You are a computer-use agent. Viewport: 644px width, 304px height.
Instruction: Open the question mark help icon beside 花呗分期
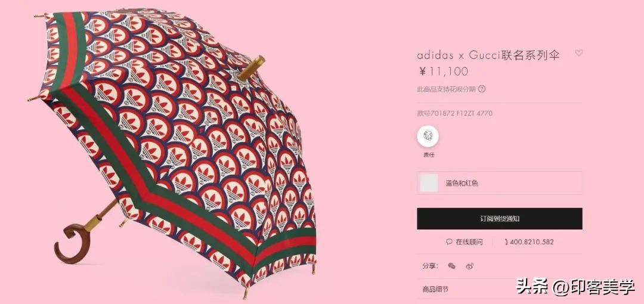point(482,89)
